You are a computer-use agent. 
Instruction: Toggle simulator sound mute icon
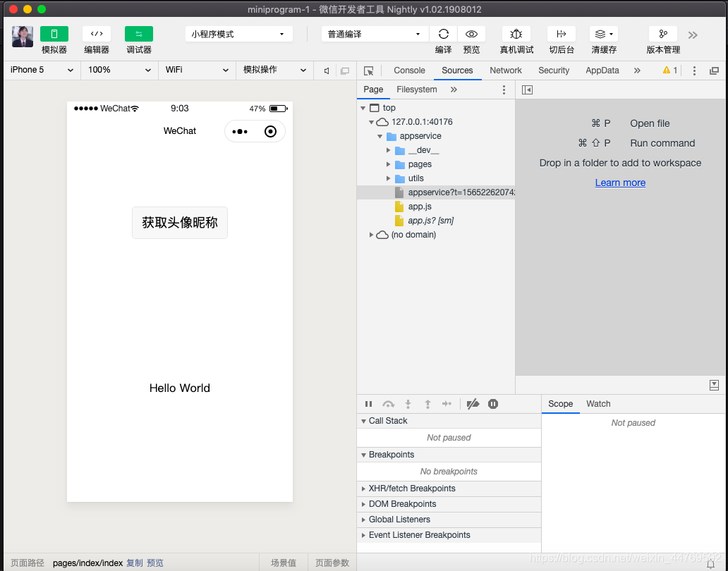coord(327,70)
